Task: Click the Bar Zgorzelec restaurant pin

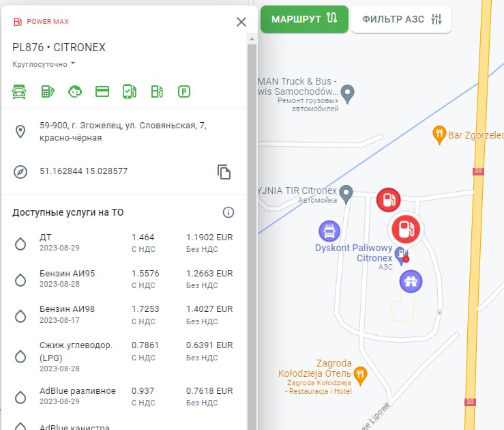Action: pyautogui.click(x=440, y=134)
